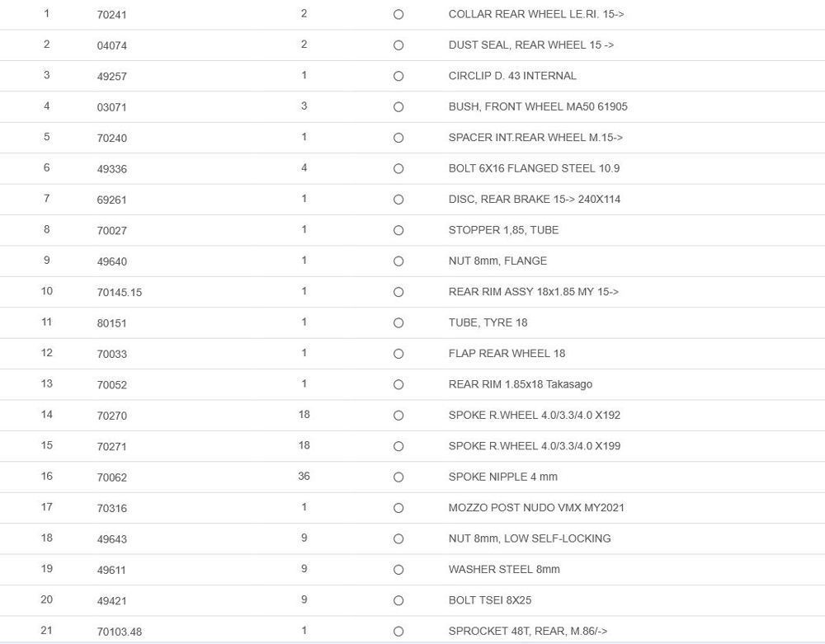Viewport: 825px width, 644px height.
Task: Choose the circle for SPOKE NIPPLE 4 mm
Action: (x=398, y=477)
